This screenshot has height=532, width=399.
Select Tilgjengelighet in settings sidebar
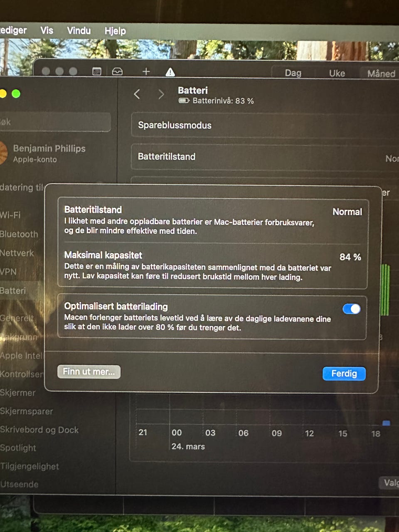point(30,466)
